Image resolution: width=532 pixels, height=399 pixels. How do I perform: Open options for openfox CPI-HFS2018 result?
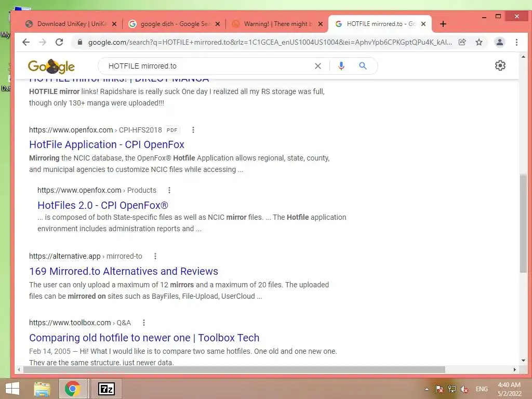pos(193,130)
